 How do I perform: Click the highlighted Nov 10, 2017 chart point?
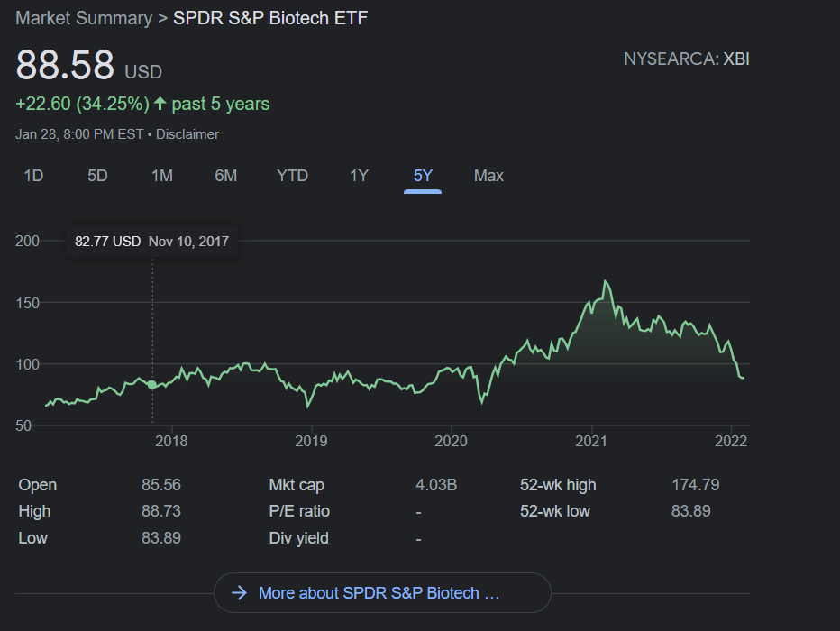152,385
